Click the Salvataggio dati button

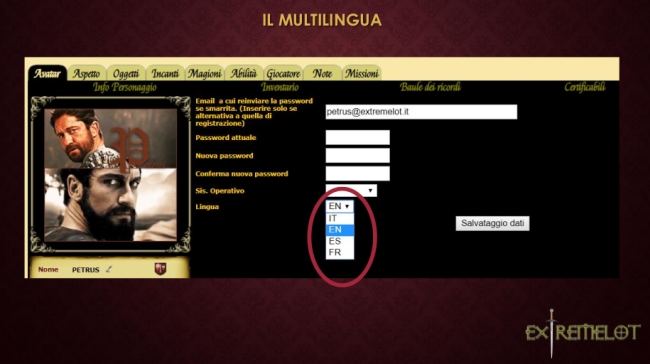click(x=492, y=223)
